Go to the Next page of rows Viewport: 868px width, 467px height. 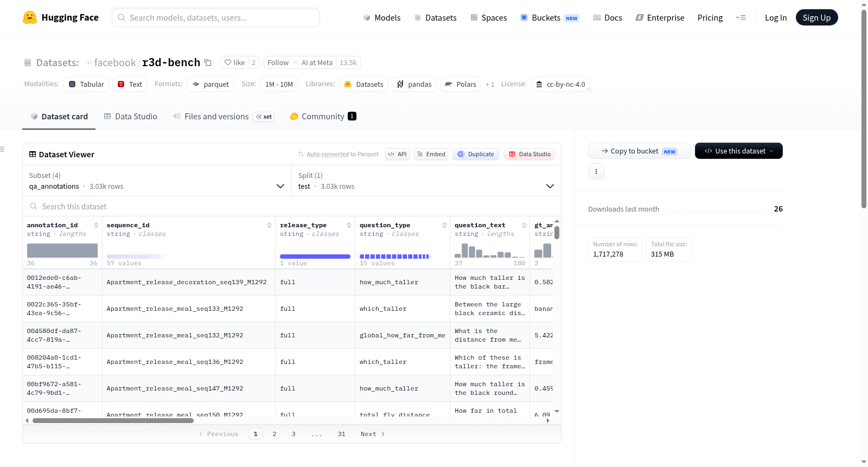tap(373, 434)
